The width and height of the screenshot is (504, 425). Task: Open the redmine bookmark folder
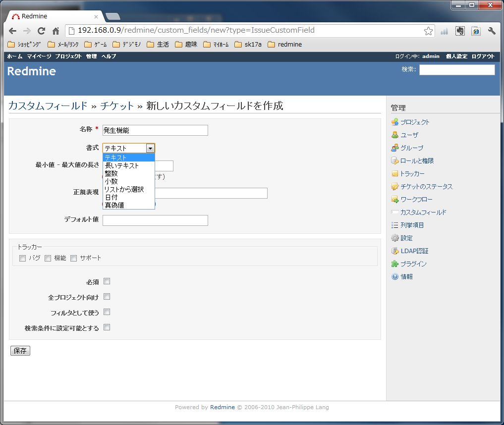coord(285,44)
